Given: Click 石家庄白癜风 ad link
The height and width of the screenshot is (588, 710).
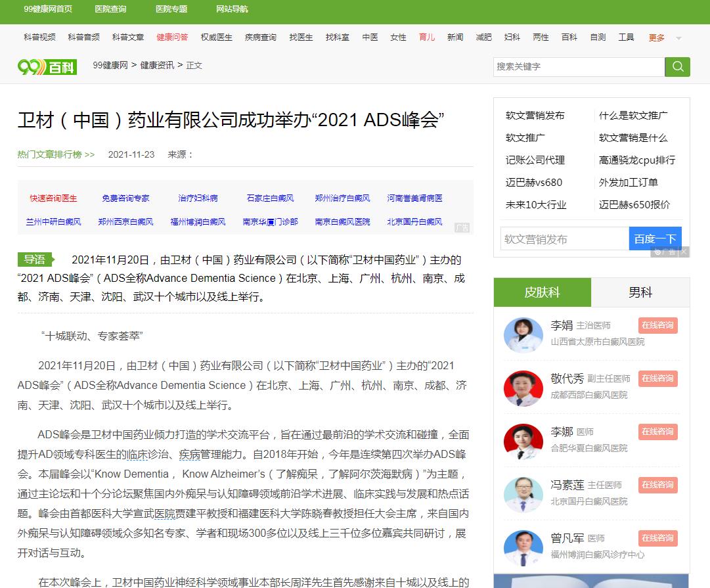Looking at the screenshot, I should coord(271,198).
